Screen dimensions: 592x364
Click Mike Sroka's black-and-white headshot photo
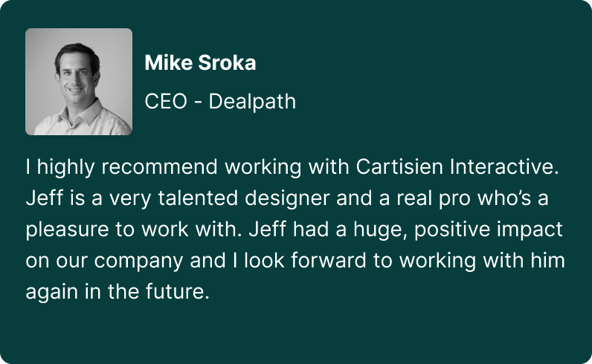79,82
